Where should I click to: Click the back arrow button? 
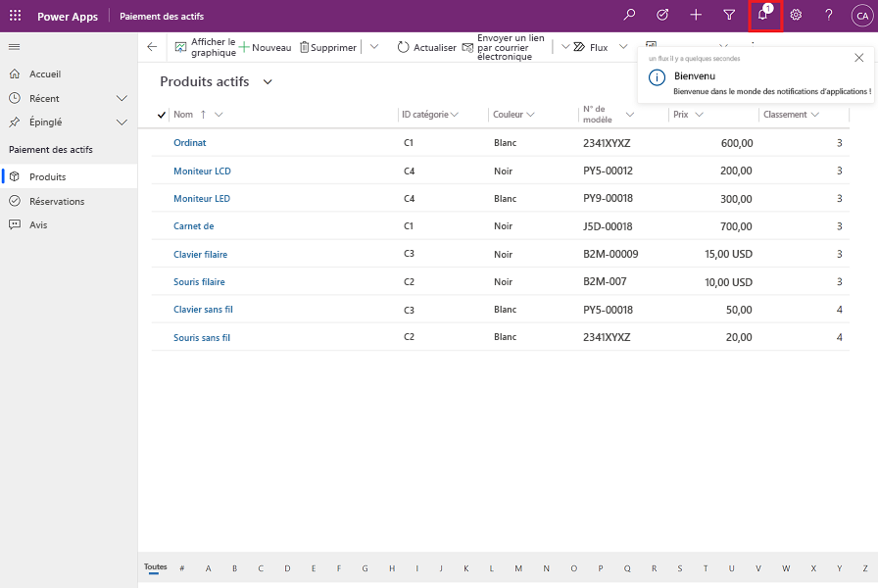(x=151, y=47)
